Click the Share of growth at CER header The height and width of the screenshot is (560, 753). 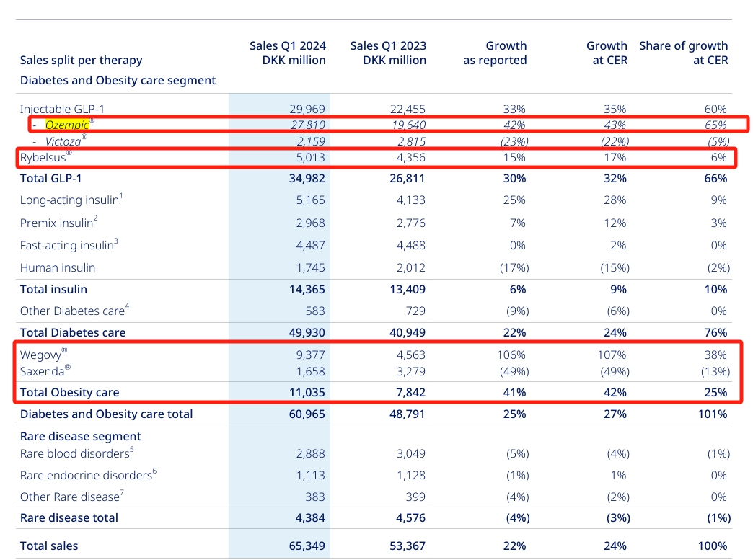pos(683,53)
